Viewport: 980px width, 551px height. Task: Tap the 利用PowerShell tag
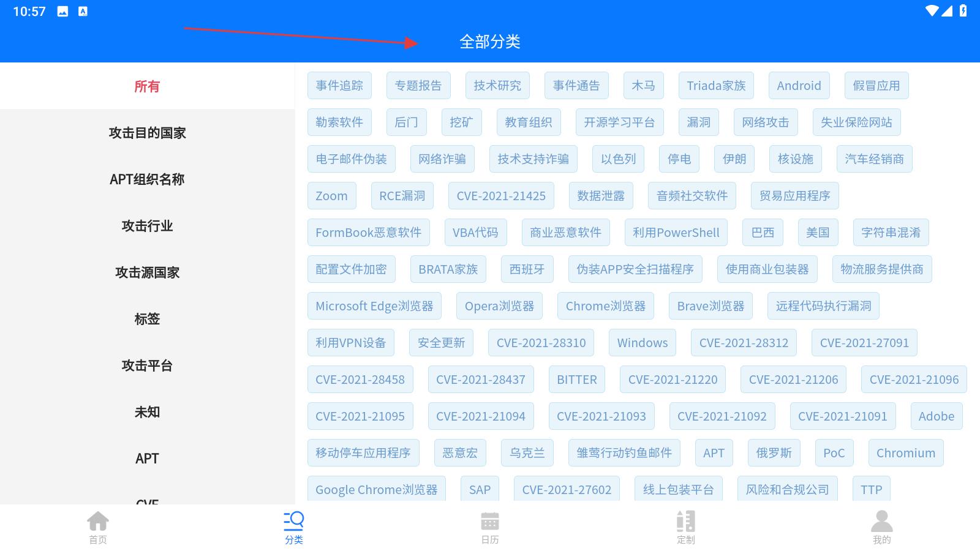tap(676, 233)
